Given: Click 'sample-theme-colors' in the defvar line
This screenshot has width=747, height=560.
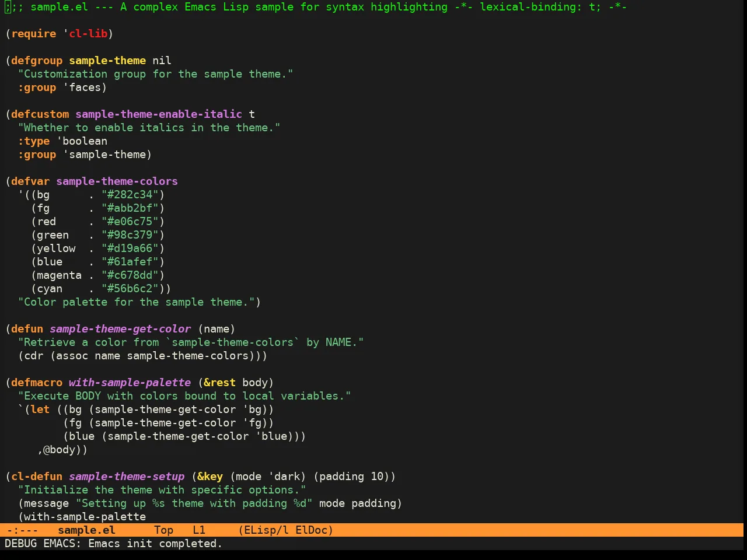Looking at the screenshot, I should [x=117, y=181].
